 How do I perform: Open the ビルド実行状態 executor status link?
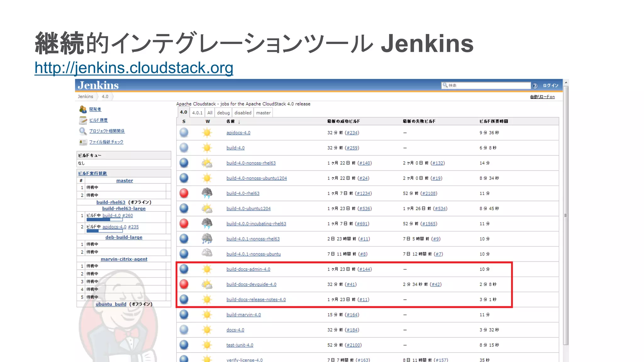point(92,173)
